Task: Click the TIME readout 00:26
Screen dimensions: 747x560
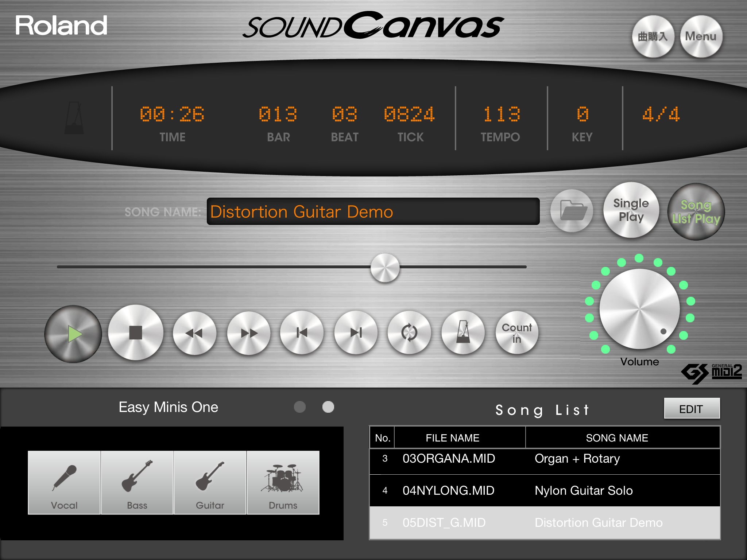Action: pyautogui.click(x=172, y=114)
